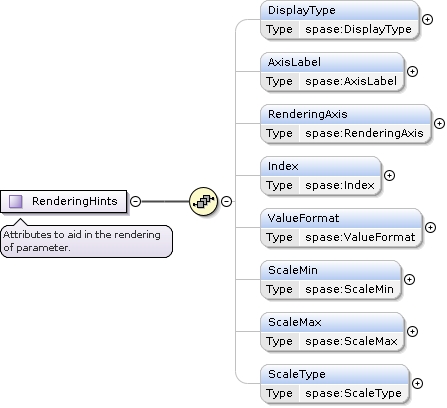Click the spase:RenderingAxis type value
The height and width of the screenshot is (408, 447).
pos(364,133)
